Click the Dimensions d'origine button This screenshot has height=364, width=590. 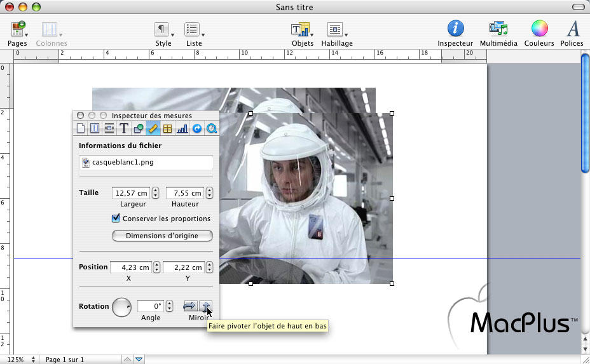[x=162, y=236]
